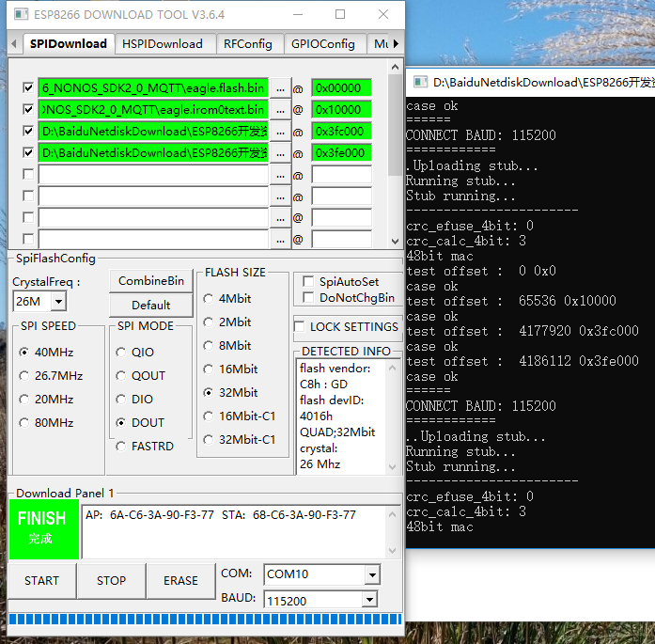Viewport: 655px width, 644px height.
Task: Open the partially visible Mu tab
Action: 379,44
